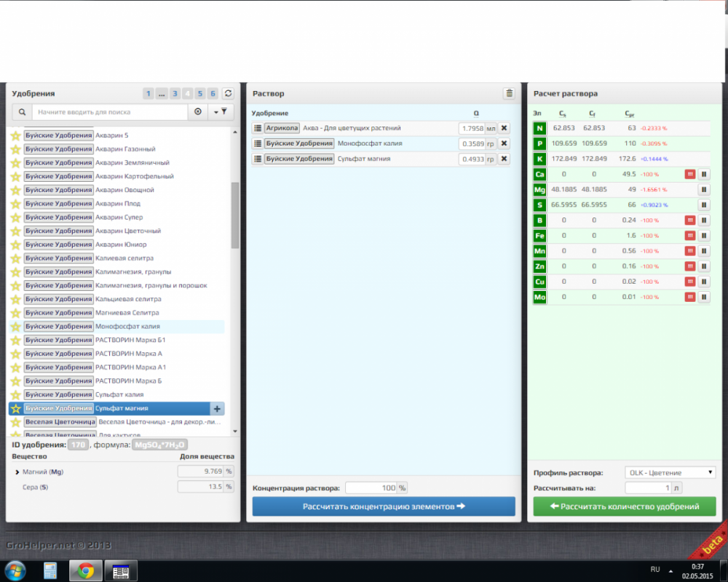Toggle the pause button for Mg element
The image size is (728, 582).
tap(704, 189)
